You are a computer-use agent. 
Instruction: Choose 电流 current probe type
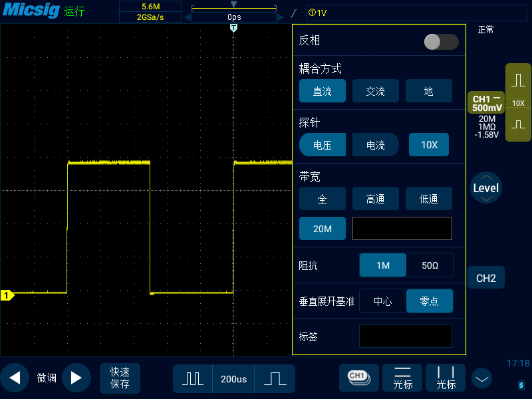pyautogui.click(x=376, y=145)
